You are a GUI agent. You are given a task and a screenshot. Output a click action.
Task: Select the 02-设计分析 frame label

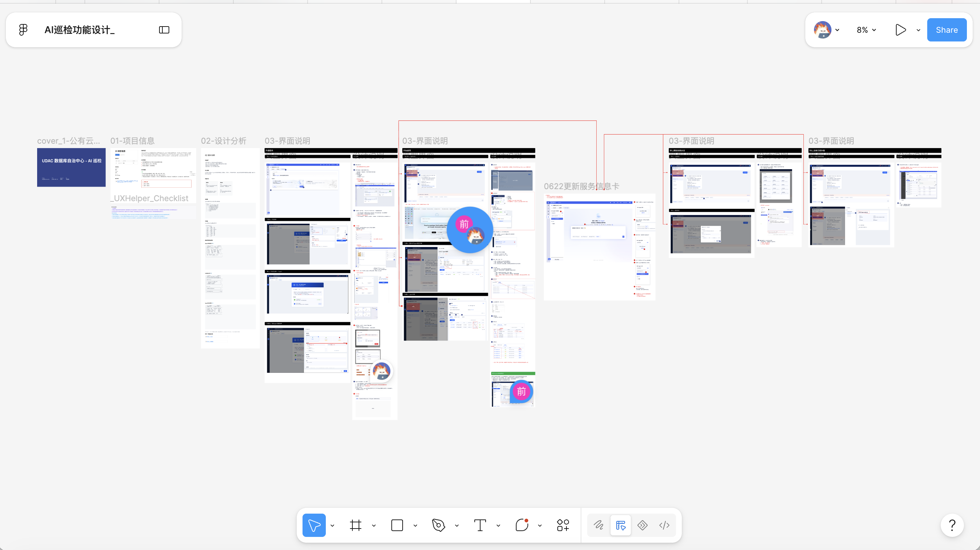click(x=224, y=141)
